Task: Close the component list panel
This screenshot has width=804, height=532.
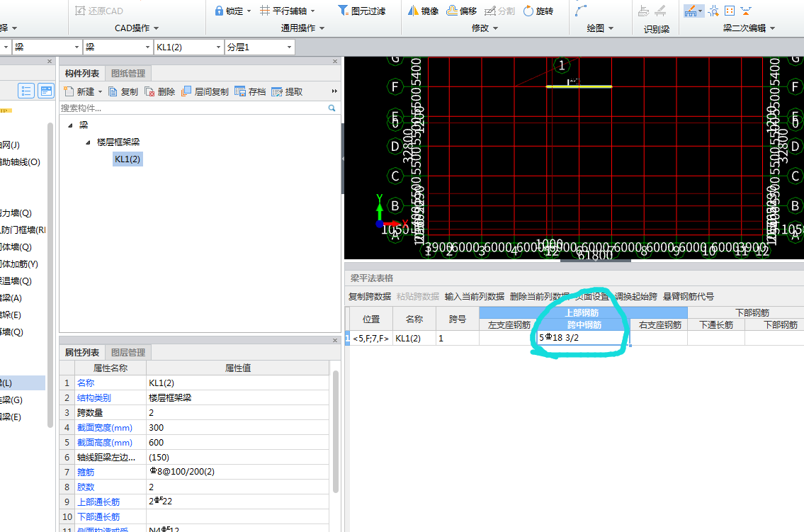Action: coord(335,62)
